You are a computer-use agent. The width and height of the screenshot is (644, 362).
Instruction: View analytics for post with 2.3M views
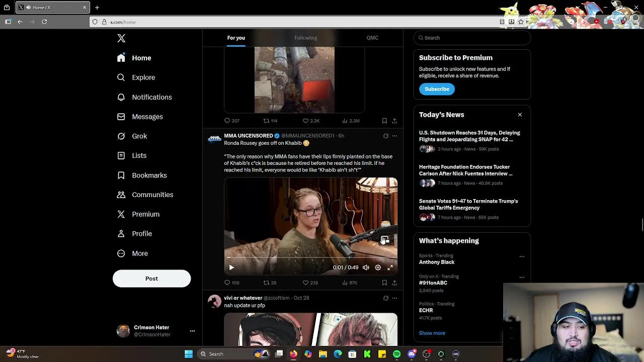coord(351,121)
